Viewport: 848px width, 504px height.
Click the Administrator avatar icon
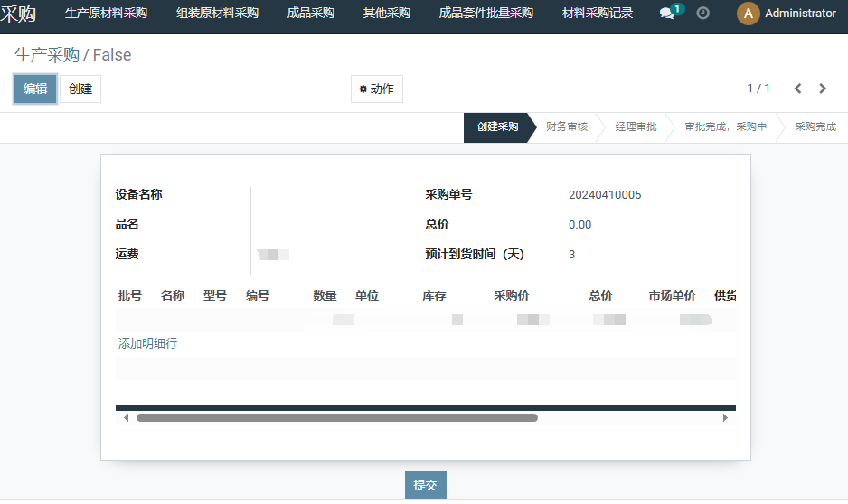(x=748, y=14)
